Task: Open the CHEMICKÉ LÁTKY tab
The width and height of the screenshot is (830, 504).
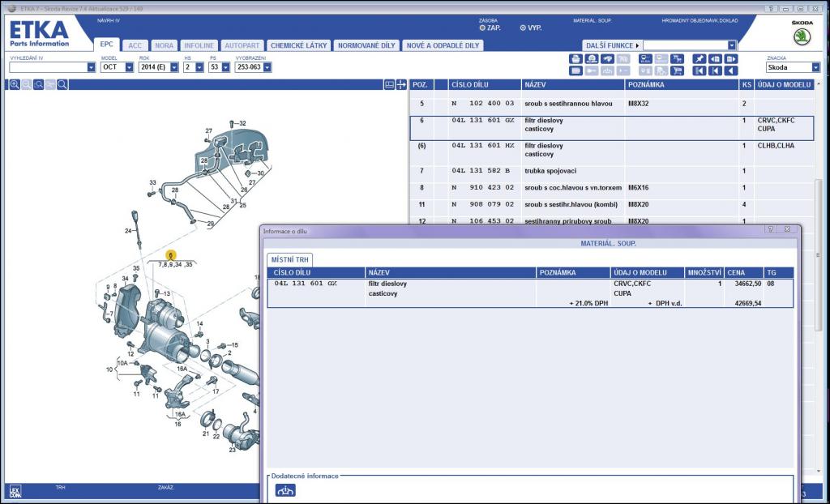Action: click(x=298, y=45)
